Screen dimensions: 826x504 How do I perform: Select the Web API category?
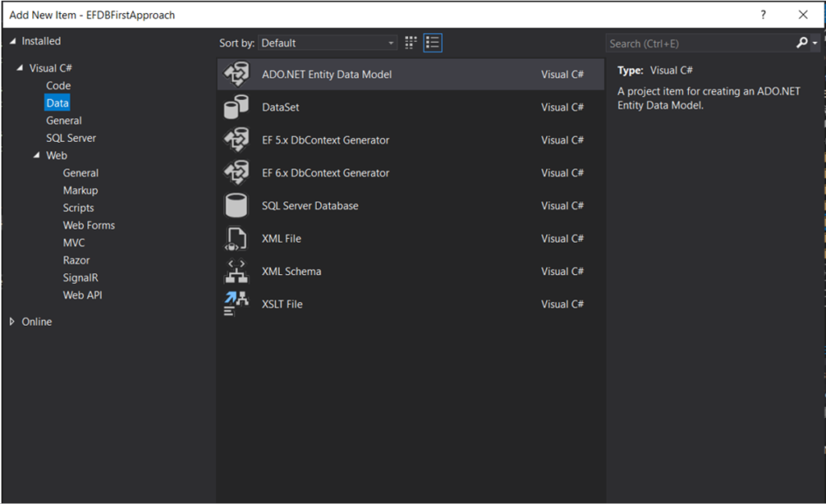coord(83,295)
